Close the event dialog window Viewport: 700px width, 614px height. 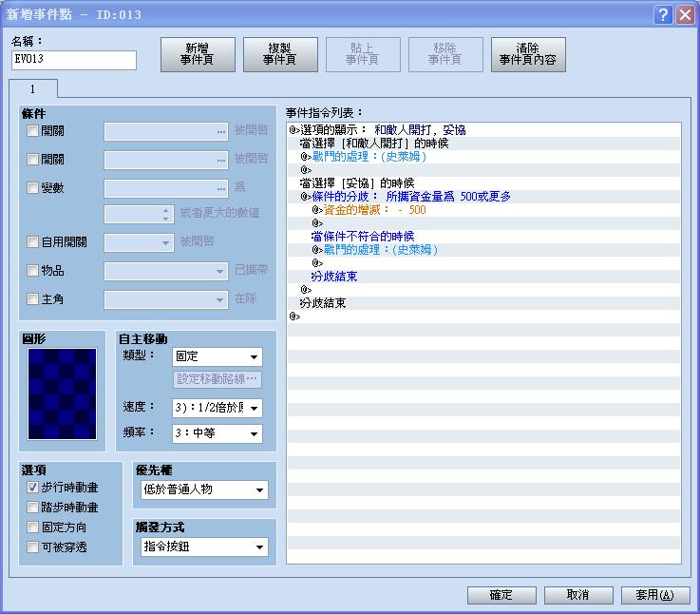pyautogui.click(x=685, y=15)
